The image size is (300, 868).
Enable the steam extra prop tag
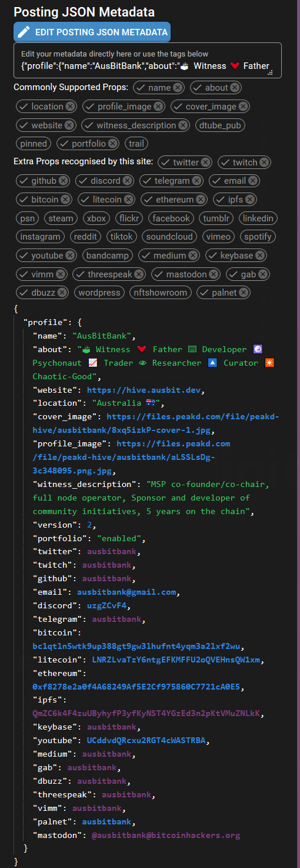pos(61,218)
